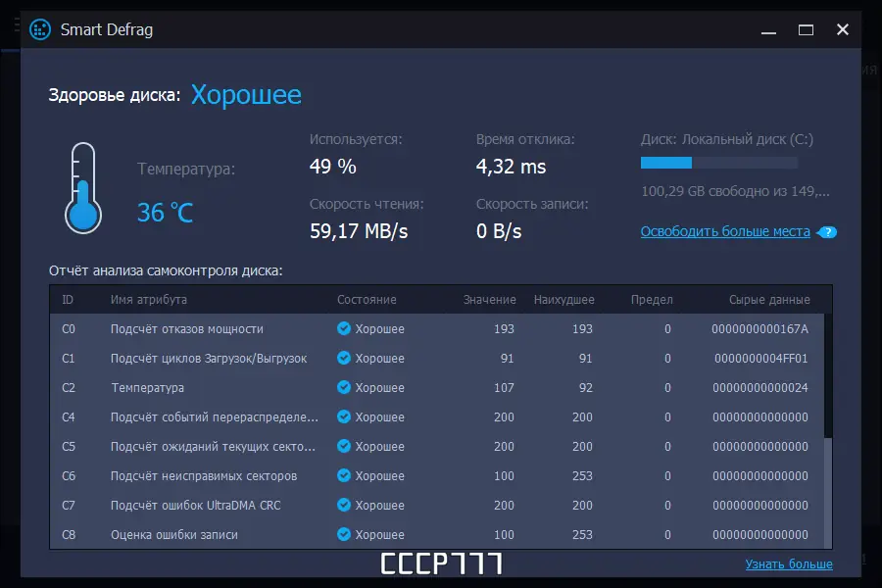882x588 pixels.
Task: Click the question mark help bubble icon
Action: (x=828, y=232)
